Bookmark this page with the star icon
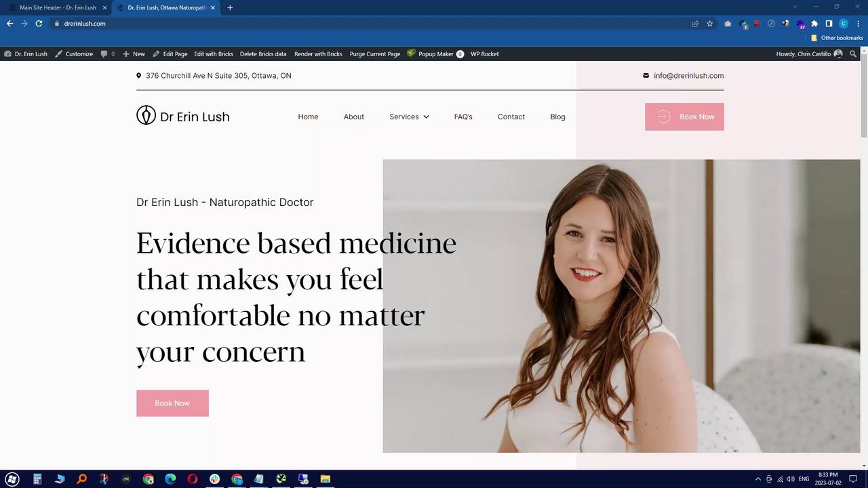The width and height of the screenshot is (868, 488). point(710,24)
